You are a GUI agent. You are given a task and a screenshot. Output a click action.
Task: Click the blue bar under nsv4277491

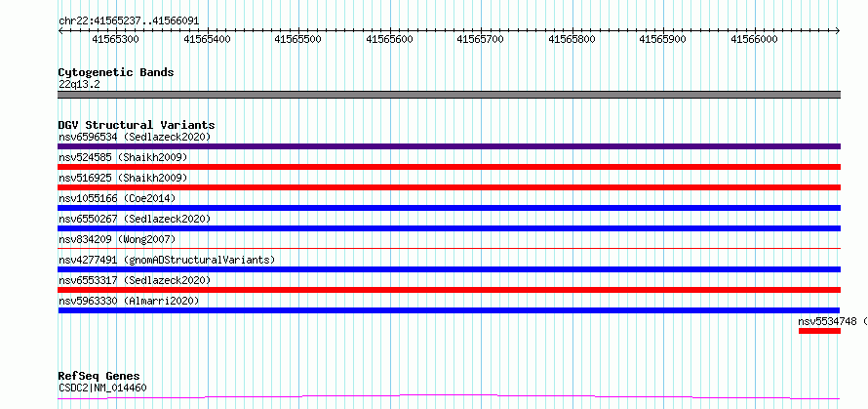tap(449, 269)
